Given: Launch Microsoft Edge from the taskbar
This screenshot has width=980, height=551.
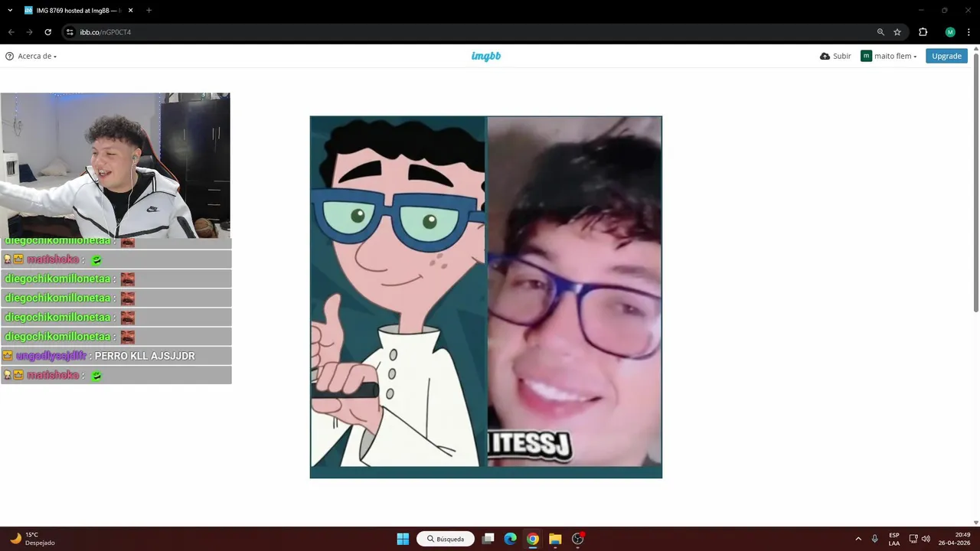Looking at the screenshot, I should pyautogui.click(x=511, y=539).
